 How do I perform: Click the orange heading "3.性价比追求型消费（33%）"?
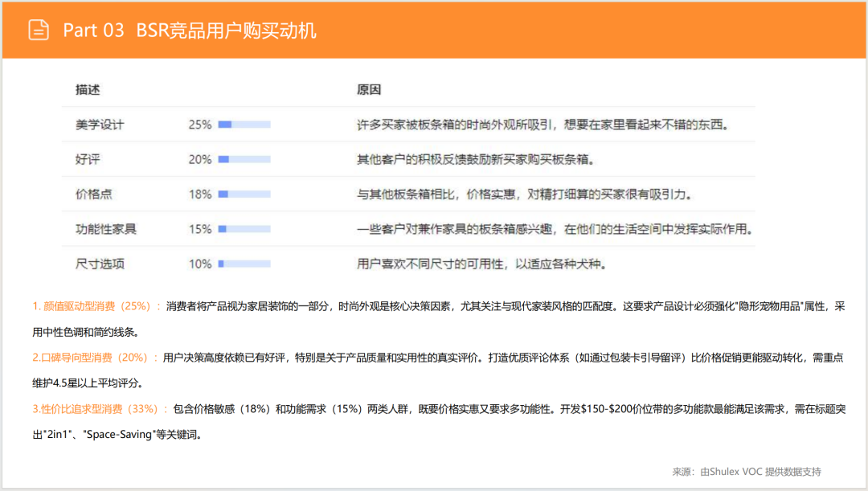point(100,409)
